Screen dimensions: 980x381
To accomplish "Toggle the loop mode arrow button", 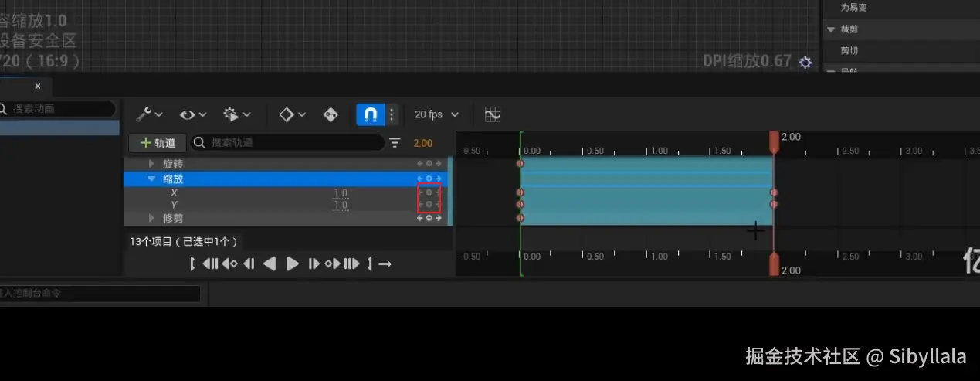I will [x=385, y=264].
